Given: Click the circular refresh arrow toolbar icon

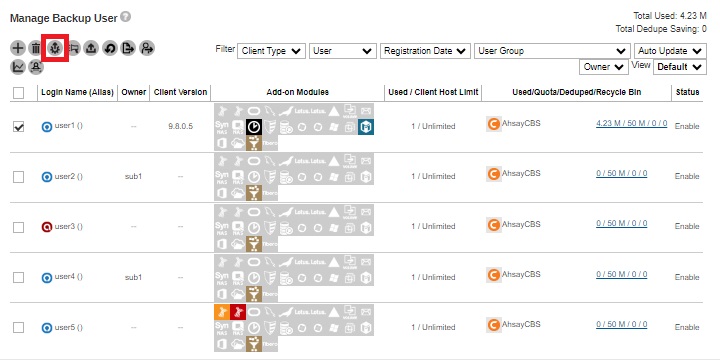Looking at the screenshot, I should (110, 48).
